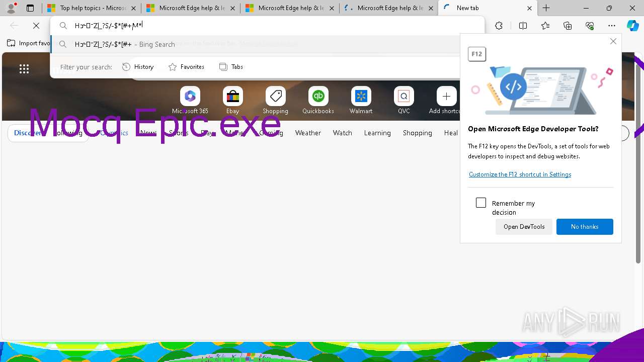
Task: Go back with the back arrow
Action: click(14, 26)
